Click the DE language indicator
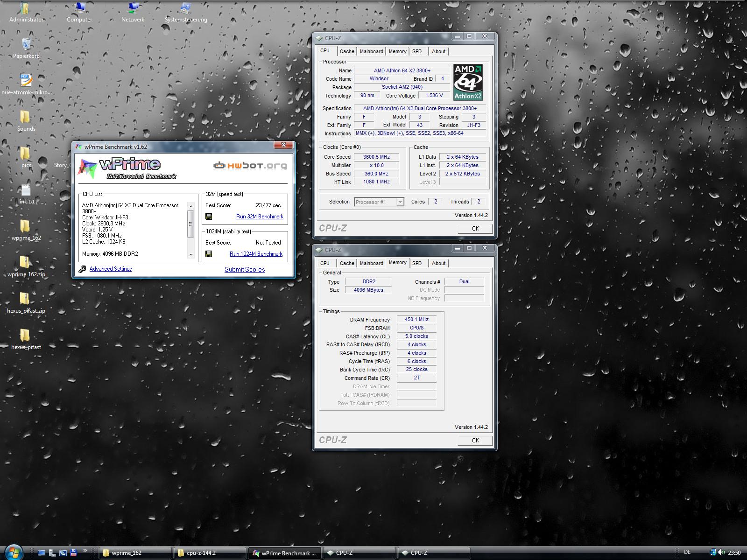747x560 pixels. 687,553
